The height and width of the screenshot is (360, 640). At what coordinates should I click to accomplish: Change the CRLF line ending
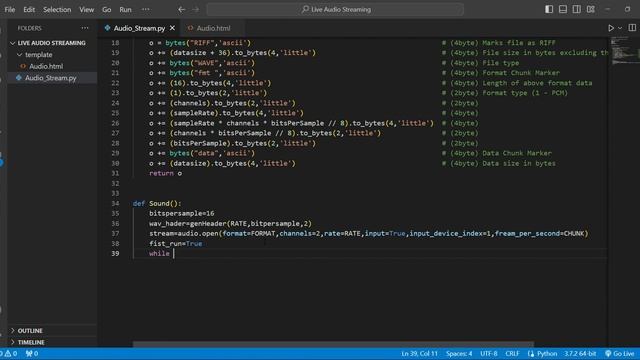click(x=512, y=353)
